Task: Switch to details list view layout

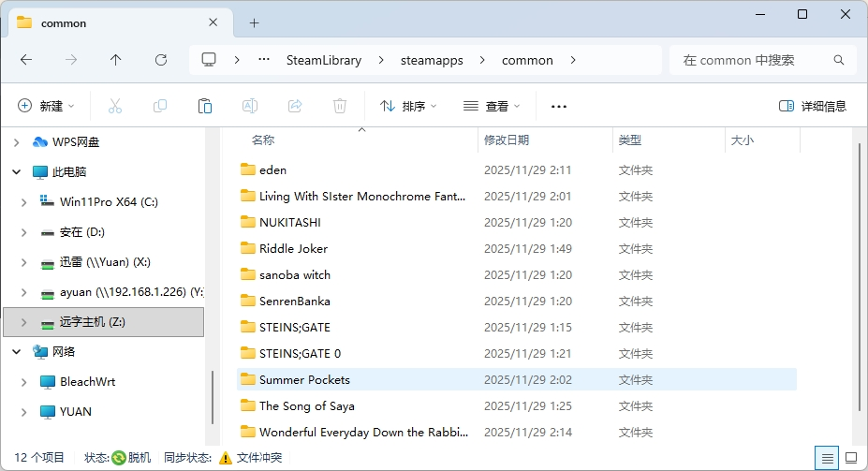Action: (x=827, y=458)
